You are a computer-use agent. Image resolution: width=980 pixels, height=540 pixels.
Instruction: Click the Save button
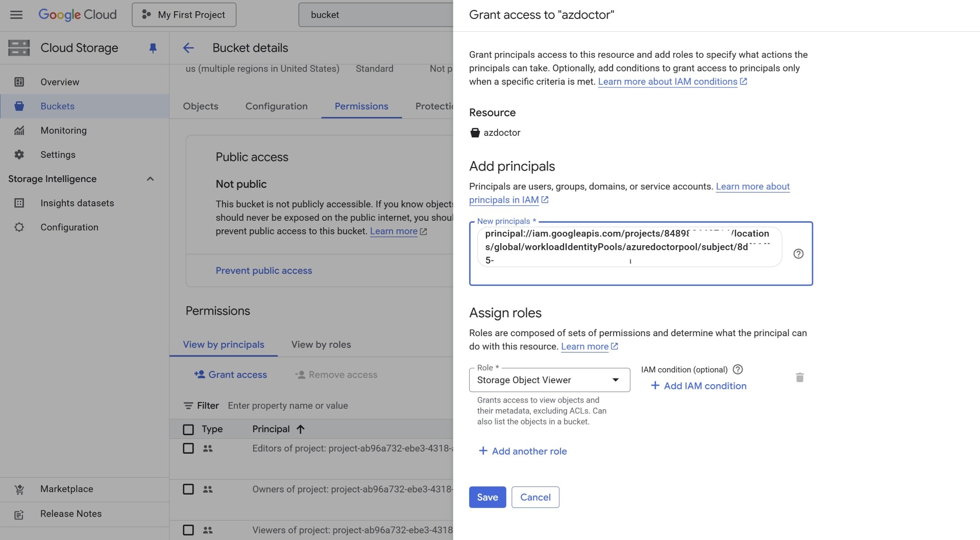pyautogui.click(x=487, y=497)
